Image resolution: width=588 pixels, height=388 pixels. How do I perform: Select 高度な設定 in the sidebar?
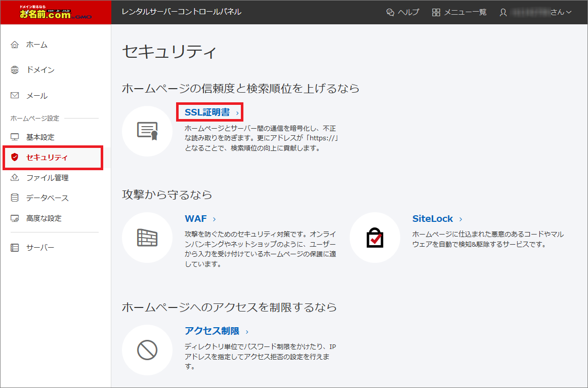[44, 218]
